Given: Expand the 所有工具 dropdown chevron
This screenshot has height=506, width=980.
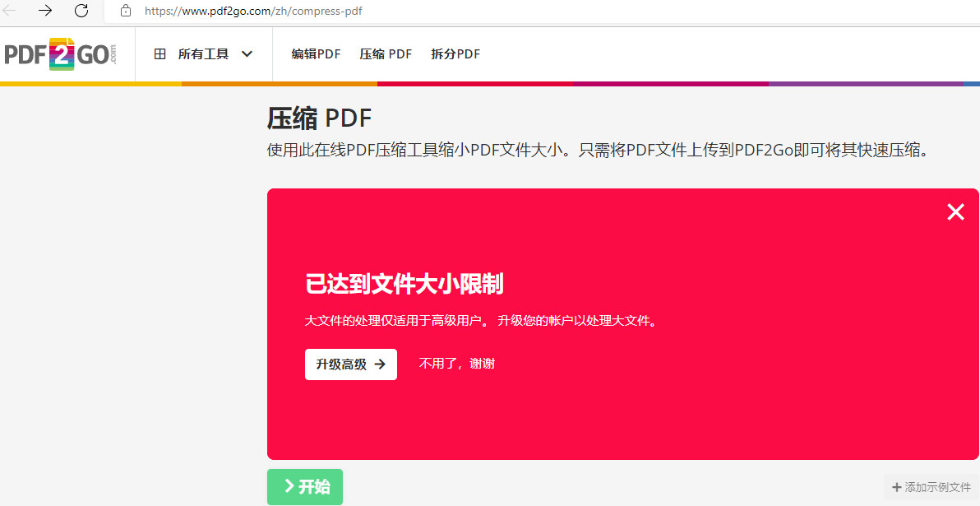Looking at the screenshot, I should point(247,53).
